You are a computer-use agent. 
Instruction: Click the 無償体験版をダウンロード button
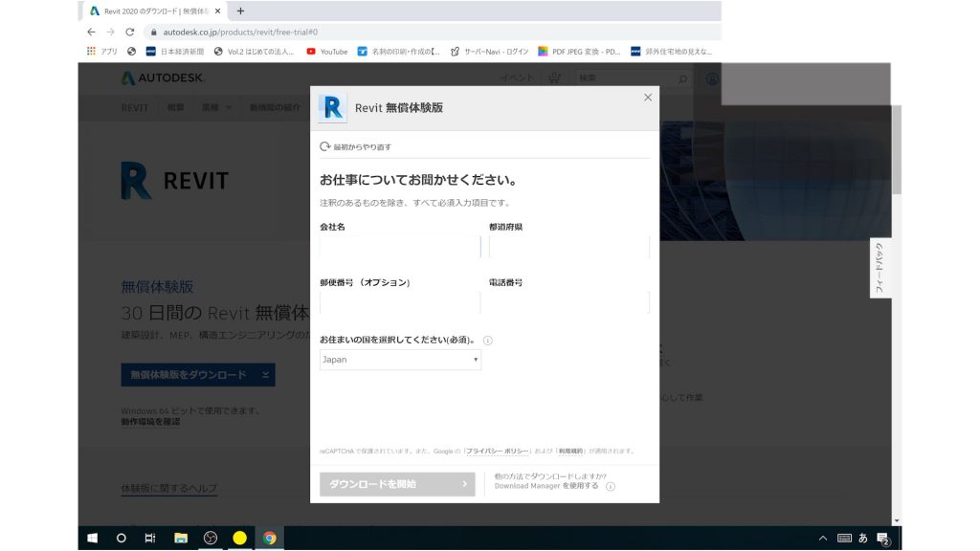pyautogui.click(x=196, y=374)
